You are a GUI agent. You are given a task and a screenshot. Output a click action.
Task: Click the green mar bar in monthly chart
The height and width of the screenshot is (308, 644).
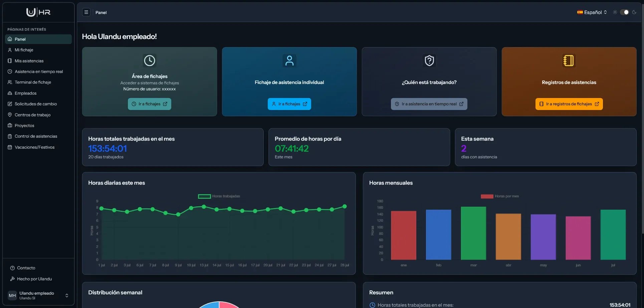(473, 233)
